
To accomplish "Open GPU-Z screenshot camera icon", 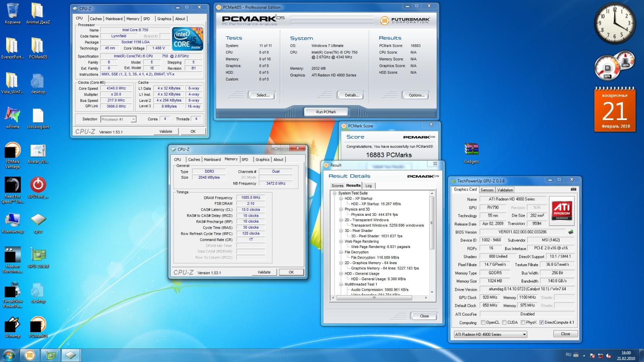I will click(x=573, y=189).
